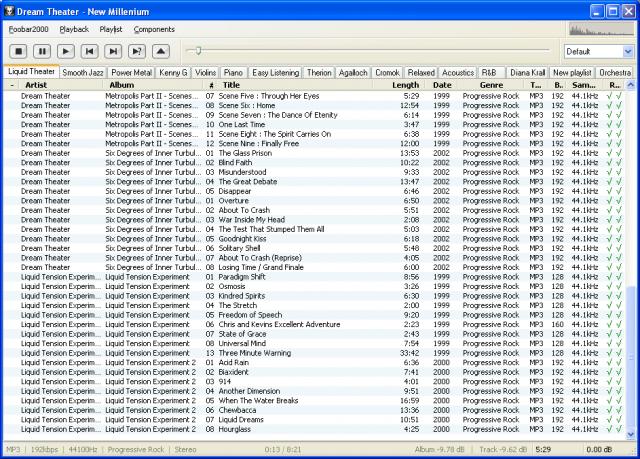
Task: Skip to the next track
Action: point(113,50)
